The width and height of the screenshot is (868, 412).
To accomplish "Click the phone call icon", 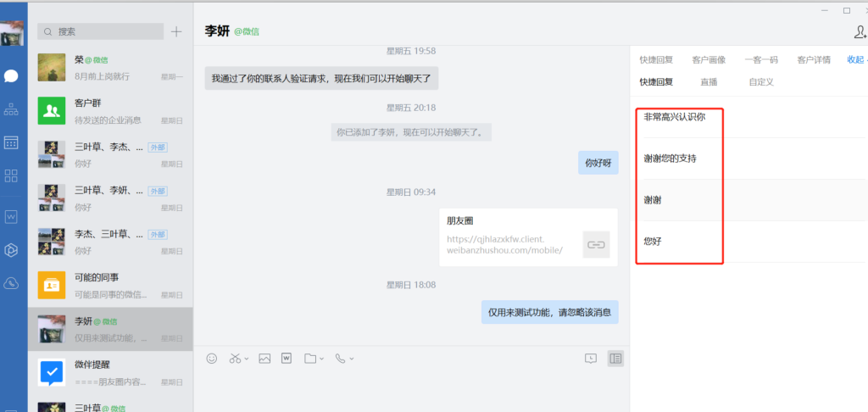I will coord(341,359).
